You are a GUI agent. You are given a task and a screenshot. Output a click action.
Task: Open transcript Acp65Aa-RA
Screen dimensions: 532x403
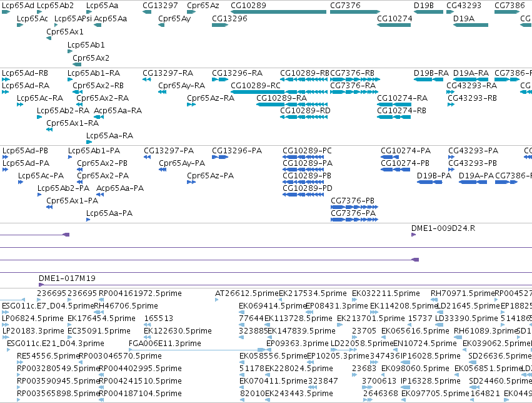[118, 111]
